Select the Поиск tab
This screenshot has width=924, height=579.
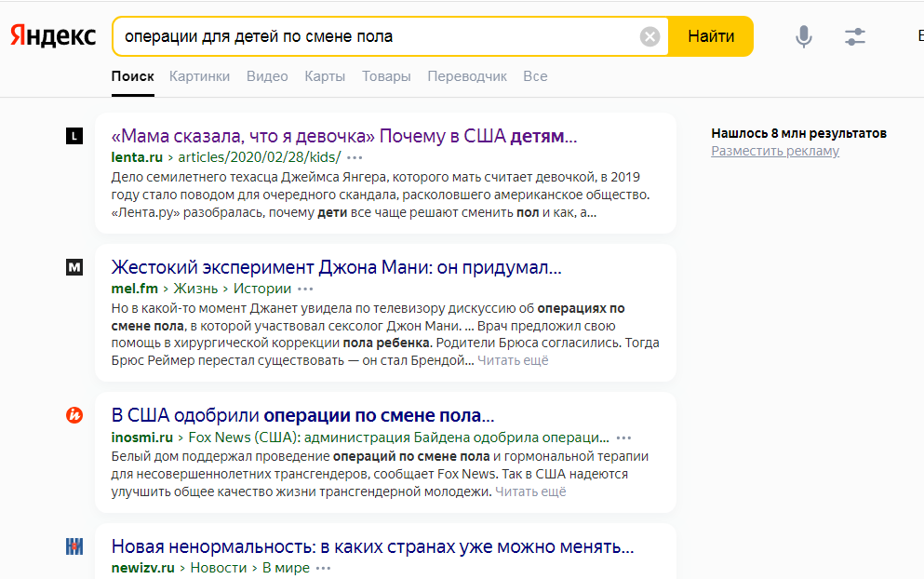[132, 76]
